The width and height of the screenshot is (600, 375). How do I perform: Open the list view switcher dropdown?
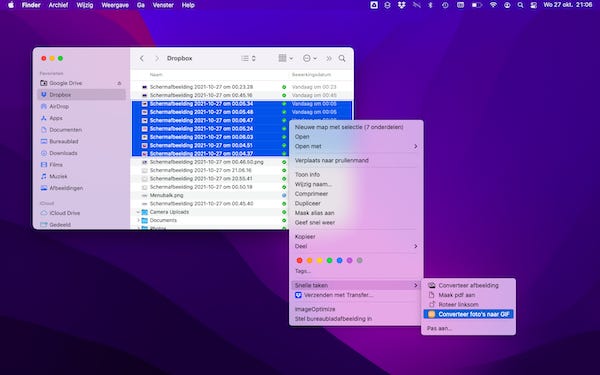[x=248, y=58]
